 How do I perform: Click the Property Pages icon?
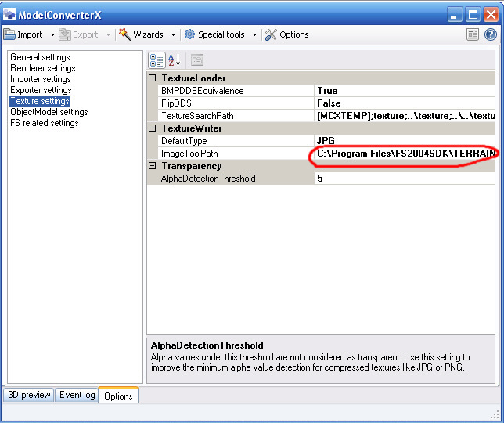[x=197, y=60]
